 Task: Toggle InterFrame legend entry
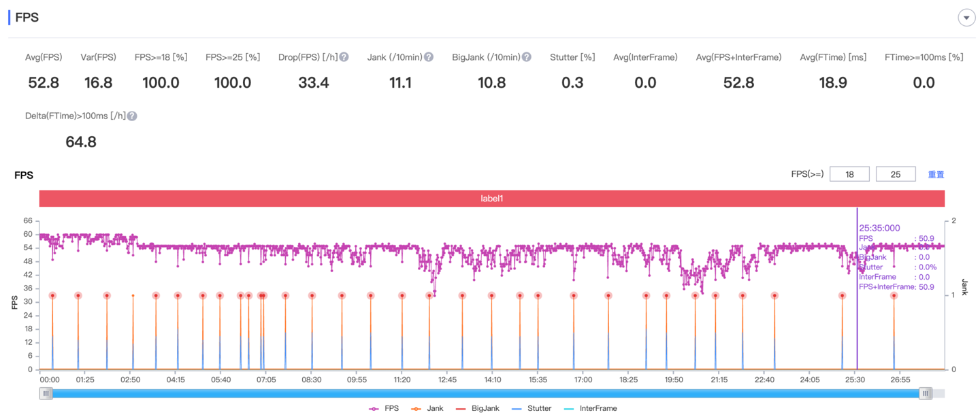pos(591,408)
